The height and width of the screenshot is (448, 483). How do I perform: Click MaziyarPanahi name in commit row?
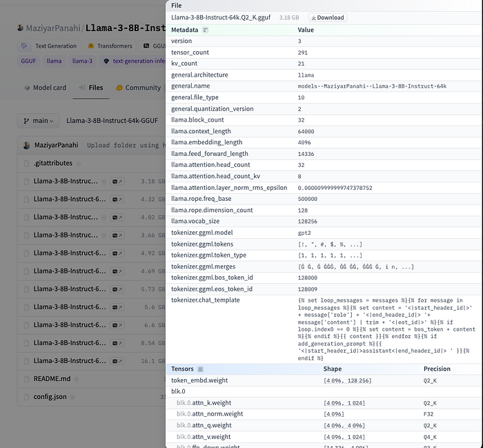57,146
